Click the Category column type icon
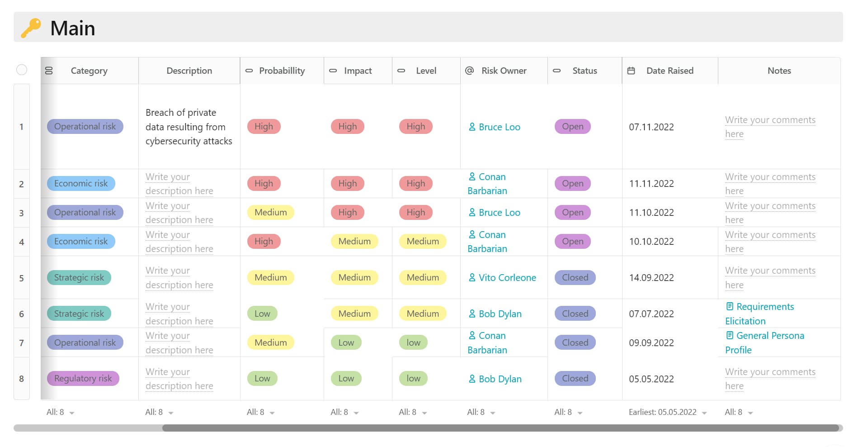868x447 pixels. 49,71
